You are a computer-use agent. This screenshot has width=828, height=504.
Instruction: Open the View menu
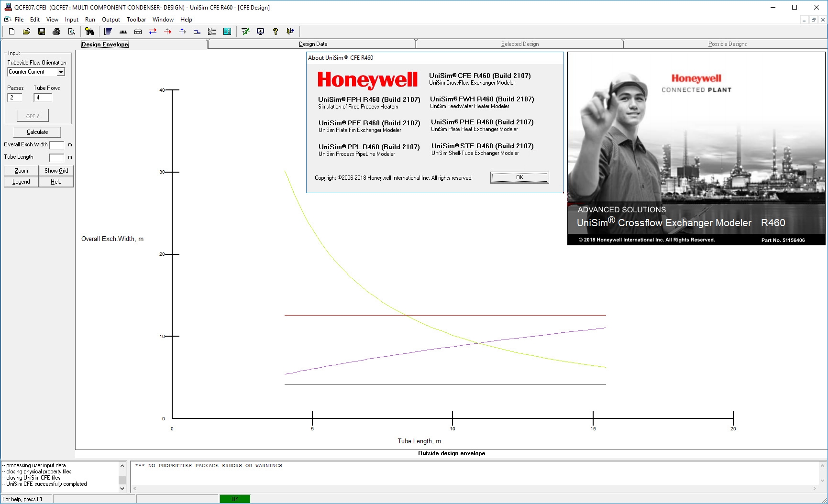tap(52, 20)
